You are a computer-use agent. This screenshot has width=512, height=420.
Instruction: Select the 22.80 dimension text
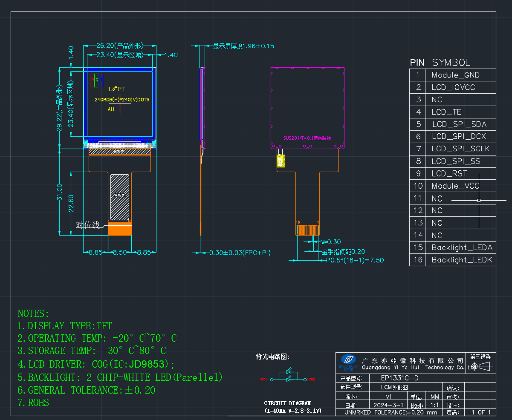click(71, 203)
